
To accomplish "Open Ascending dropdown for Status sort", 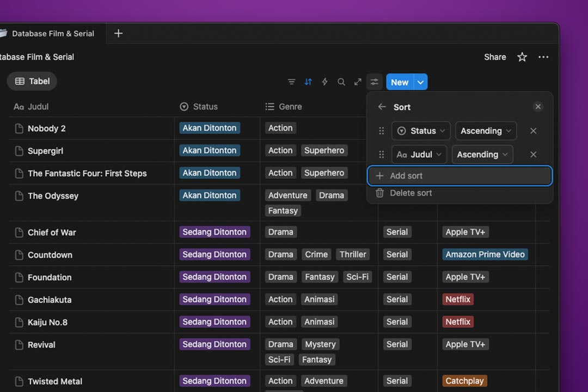I will pyautogui.click(x=486, y=131).
